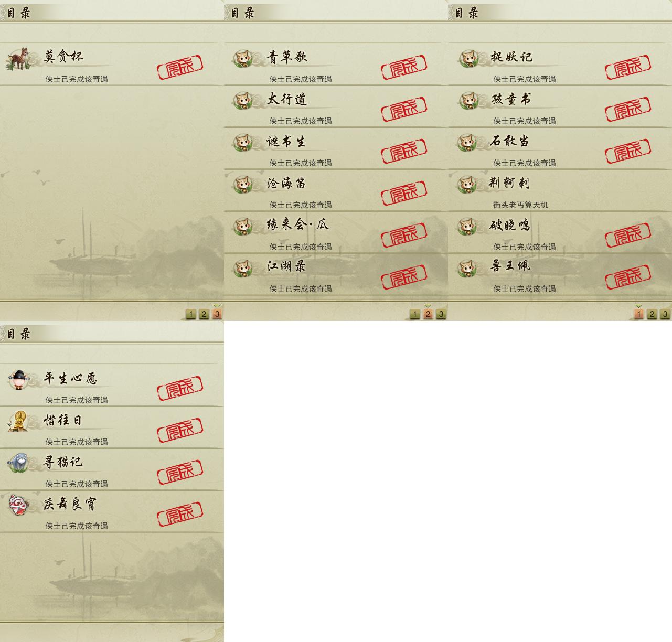This screenshot has height=642, width=672.
Task: Click the golden Buddha icon for 惜往日
Action: pyautogui.click(x=19, y=421)
